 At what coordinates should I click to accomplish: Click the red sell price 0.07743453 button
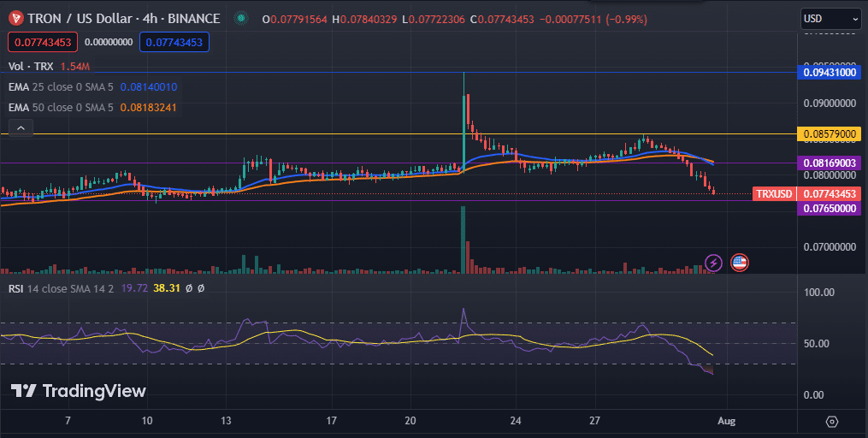click(x=43, y=42)
